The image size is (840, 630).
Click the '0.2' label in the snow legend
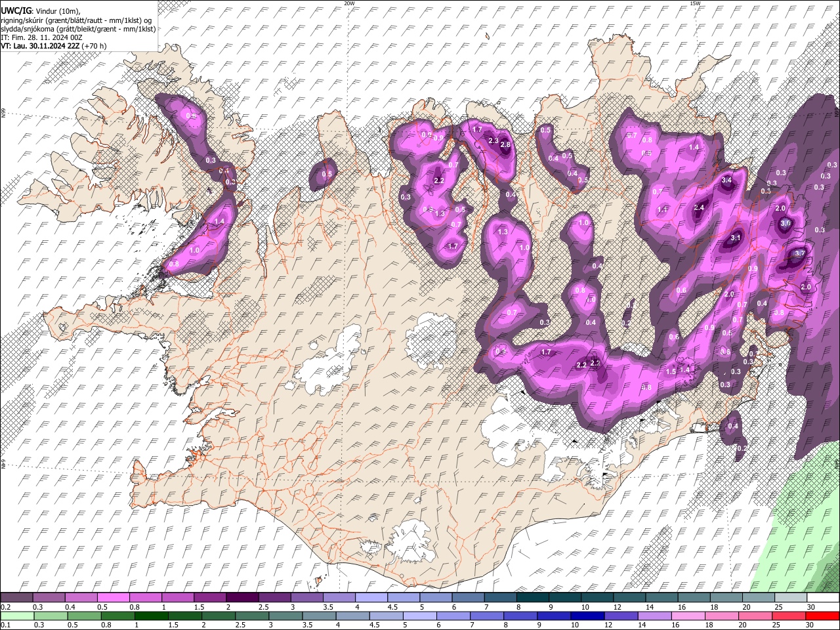pyautogui.click(x=5, y=607)
